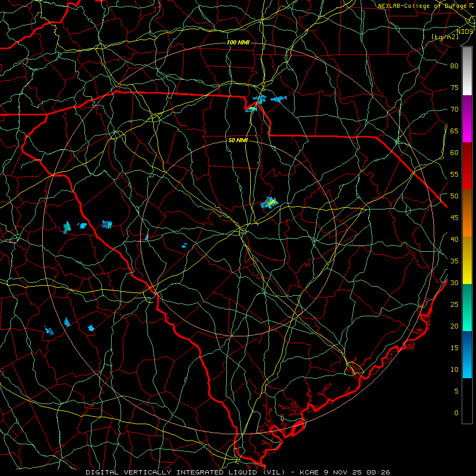This screenshot has width=476, height=476.
Task: Click the 30 value on the color scale
Action: point(454,282)
